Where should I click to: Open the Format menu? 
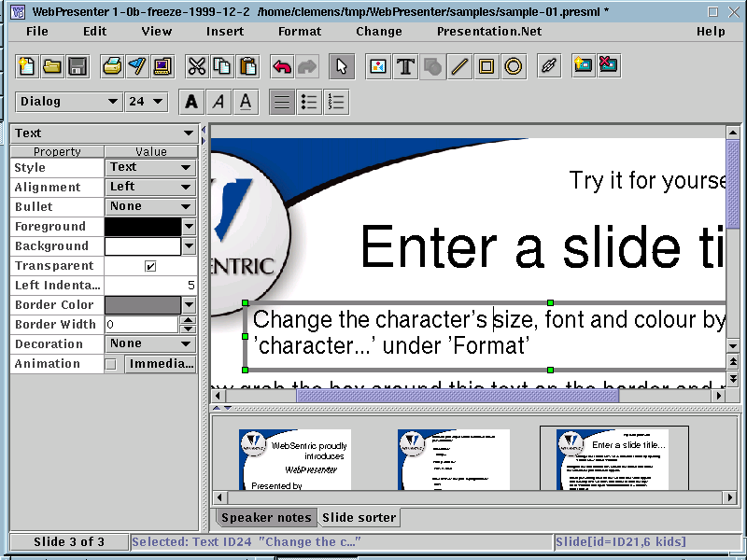tap(300, 32)
